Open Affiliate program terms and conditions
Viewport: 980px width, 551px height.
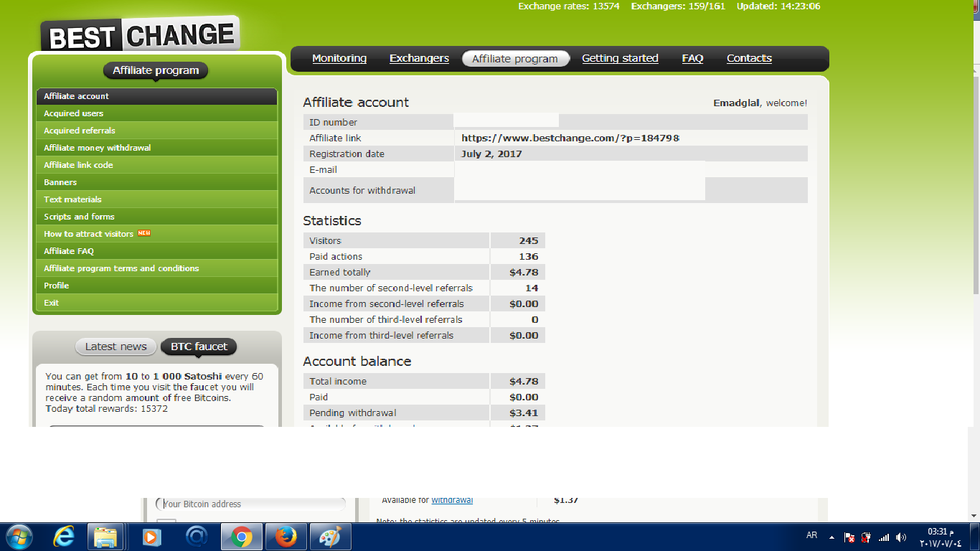156,268
